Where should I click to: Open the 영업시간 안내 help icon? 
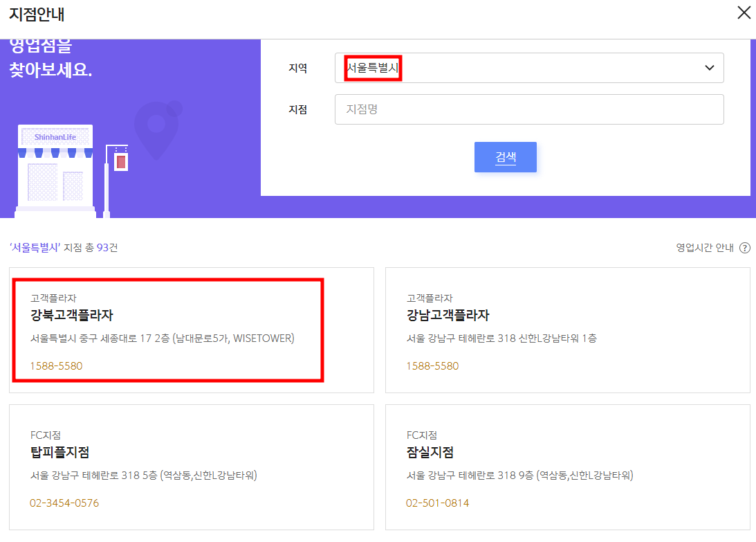click(x=745, y=248)
